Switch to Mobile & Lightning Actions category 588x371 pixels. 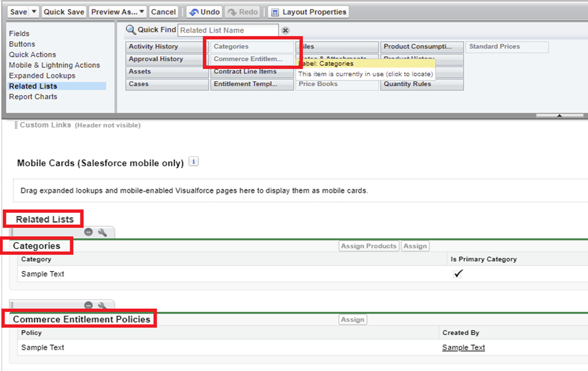[x=54, y=65]
